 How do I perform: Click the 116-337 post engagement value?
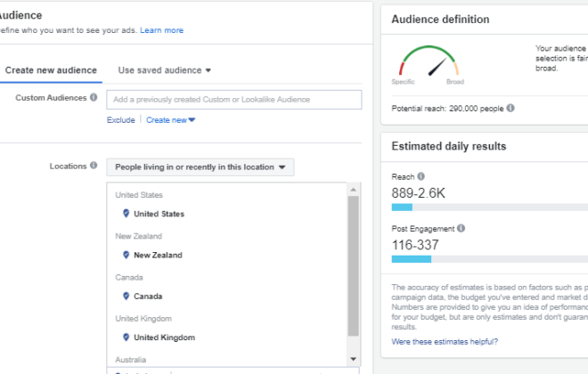point(415,245)
